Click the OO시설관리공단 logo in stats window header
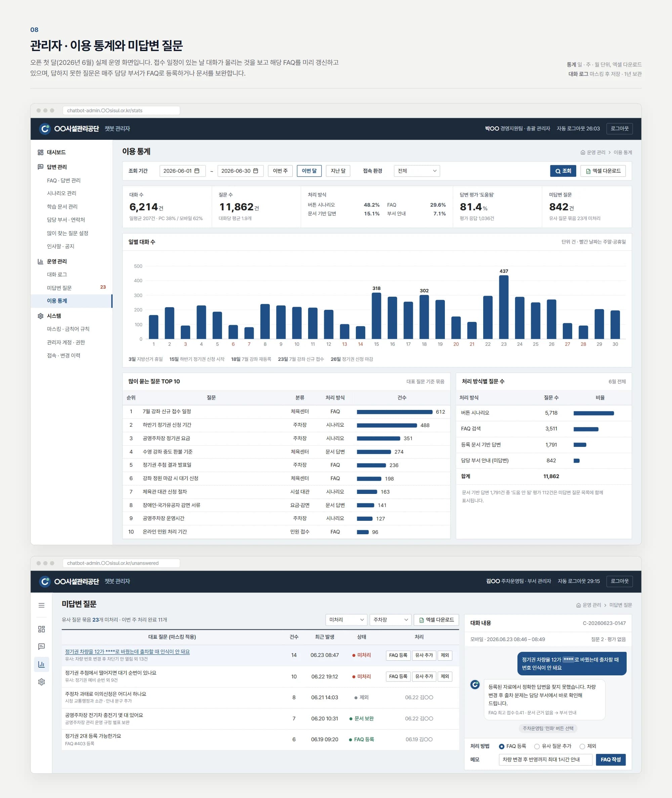672x798 pixels. click(x=45, y=129)
